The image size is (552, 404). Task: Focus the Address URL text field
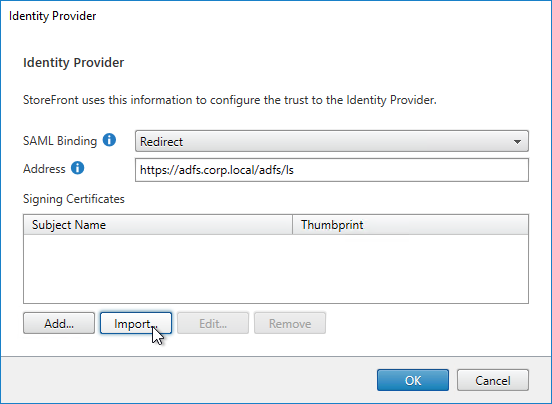(x=332, y=170)
